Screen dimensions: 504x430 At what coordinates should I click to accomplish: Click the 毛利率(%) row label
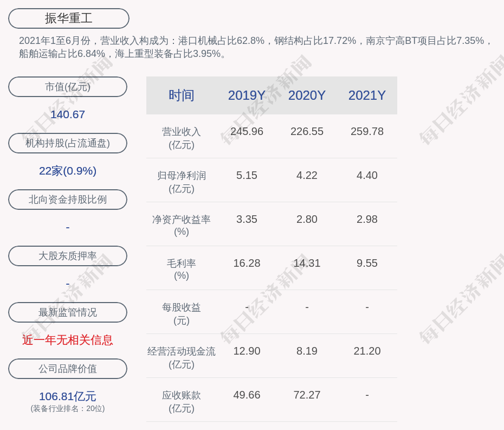182,269
